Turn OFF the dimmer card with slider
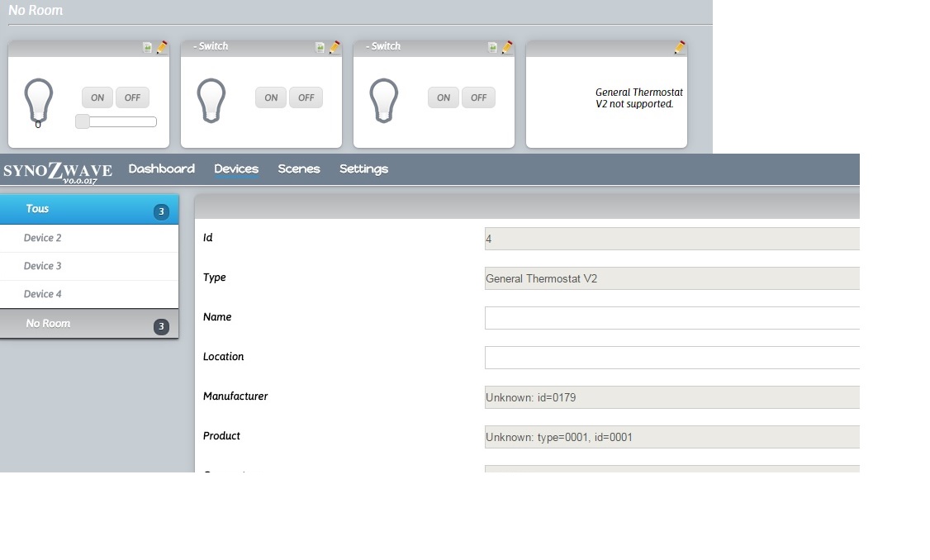 pos(132,98)
